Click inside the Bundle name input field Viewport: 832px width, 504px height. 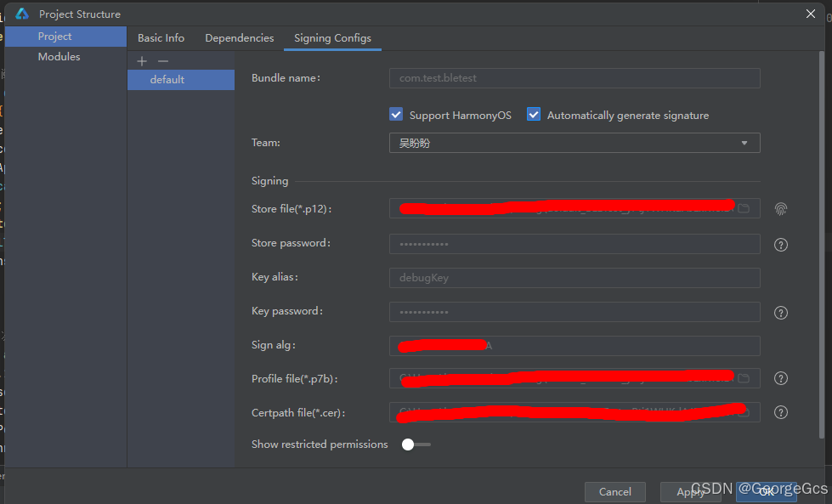(x=574, y=77)
